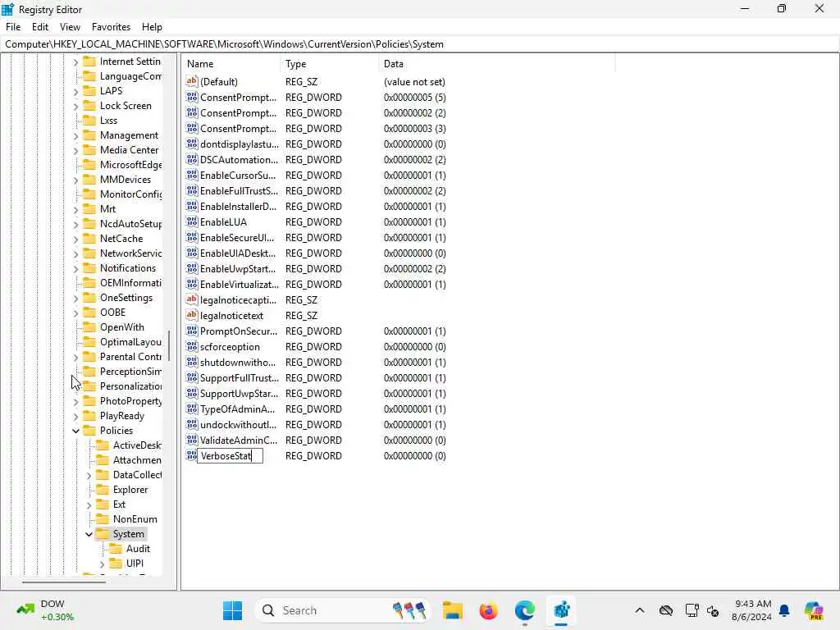This screenshot has height=630, width=840.
Task: Select the shutdownwitho value name
Action: (x=238, y=362)
